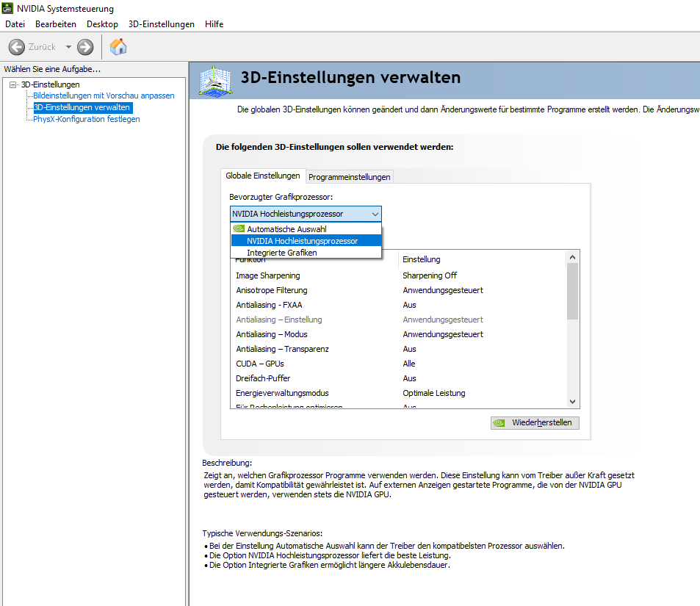Click the Wiederherstellen button

[535, 423]
